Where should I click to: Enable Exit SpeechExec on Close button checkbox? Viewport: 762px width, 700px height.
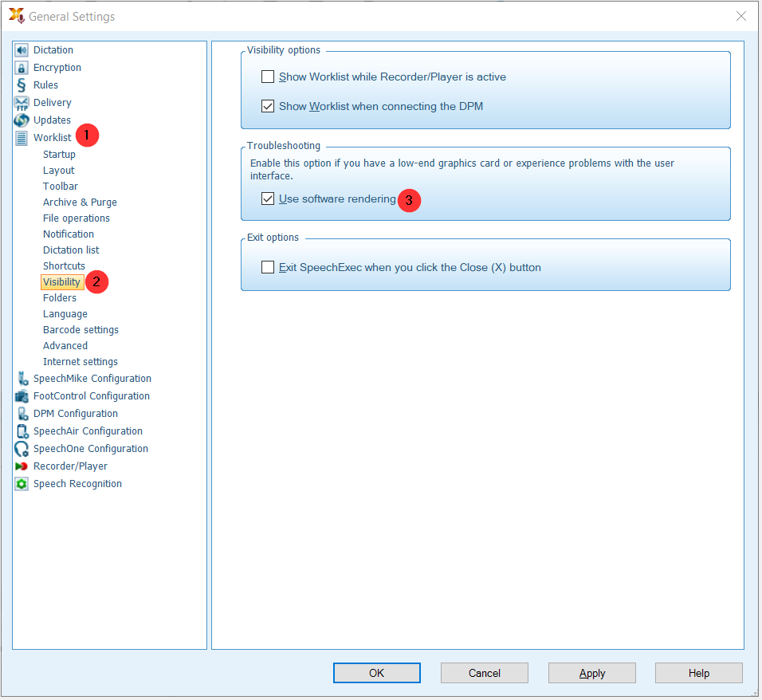pyautogui.click(x=268, y=267)
